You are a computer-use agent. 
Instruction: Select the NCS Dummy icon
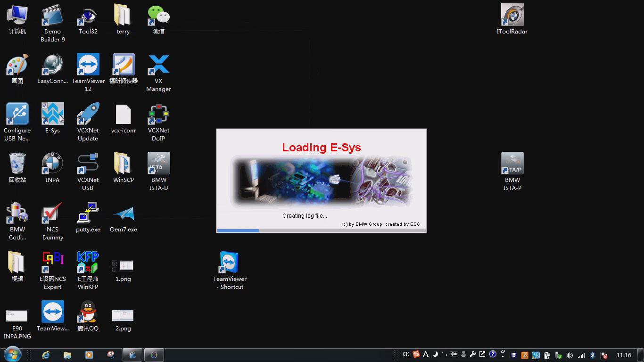point(52,214)
